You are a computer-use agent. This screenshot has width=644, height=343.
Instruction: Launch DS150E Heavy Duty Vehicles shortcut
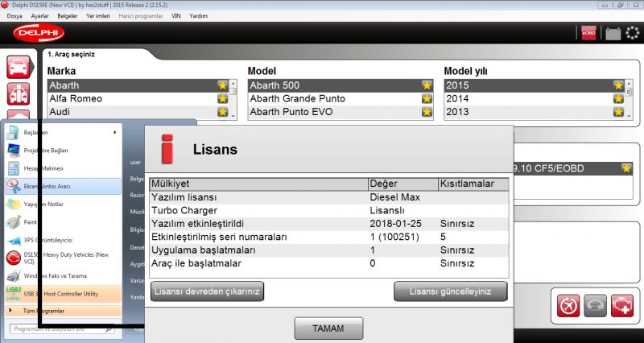pos(64,258)
